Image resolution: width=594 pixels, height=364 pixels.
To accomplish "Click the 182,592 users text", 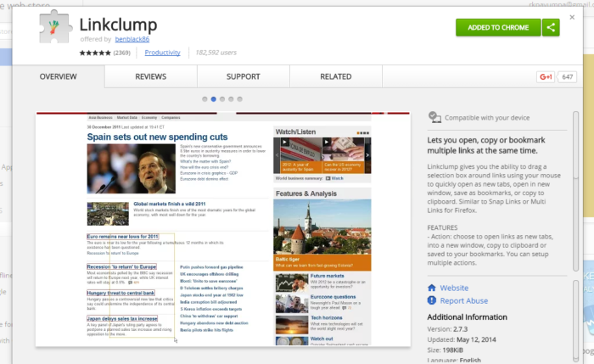I will pyautogui.click(x=216, y=53).
